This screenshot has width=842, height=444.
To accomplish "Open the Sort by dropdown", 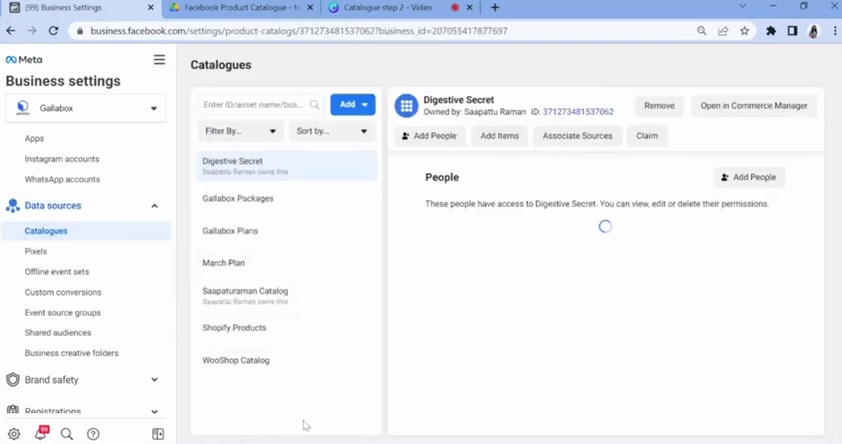I will (x=331, y=131).
